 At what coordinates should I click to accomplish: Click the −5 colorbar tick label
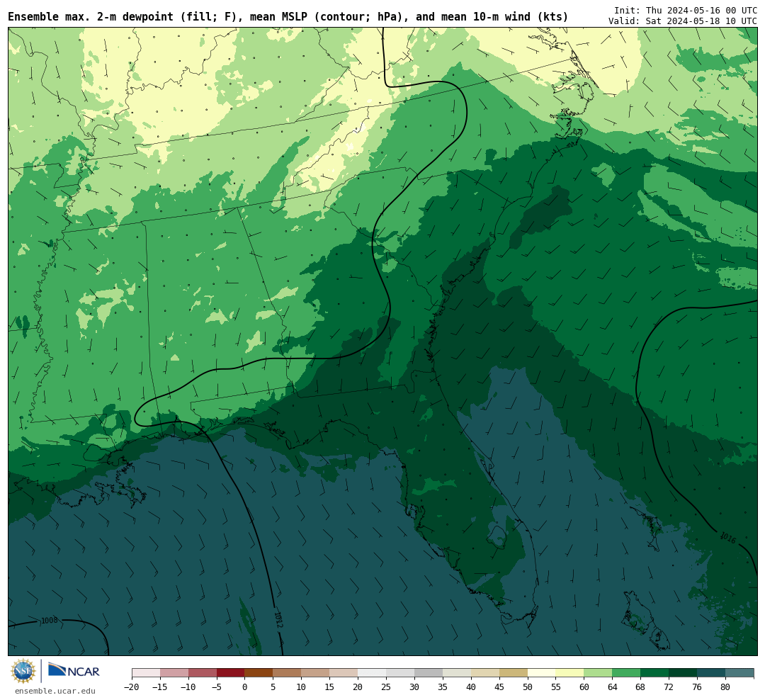click(x=217, y=687)
